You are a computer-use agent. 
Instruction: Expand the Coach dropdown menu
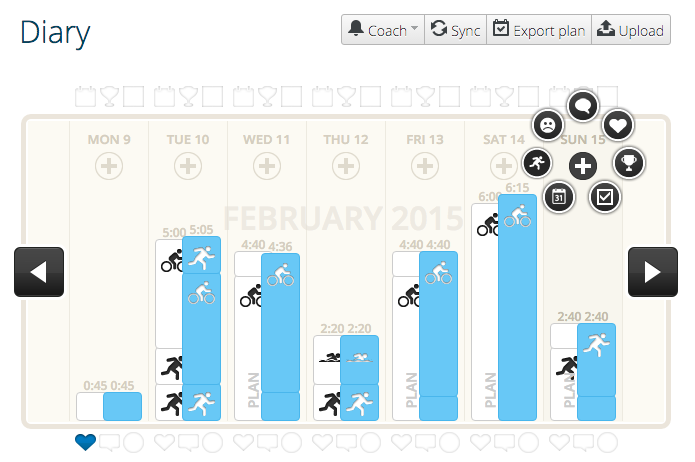tap(383, 30)
